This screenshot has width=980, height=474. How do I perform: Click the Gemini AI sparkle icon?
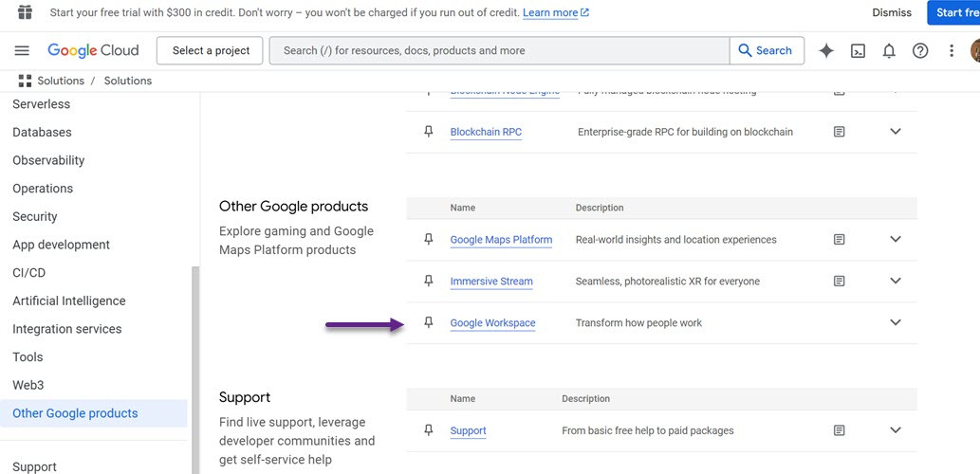[x=826, y=51]
